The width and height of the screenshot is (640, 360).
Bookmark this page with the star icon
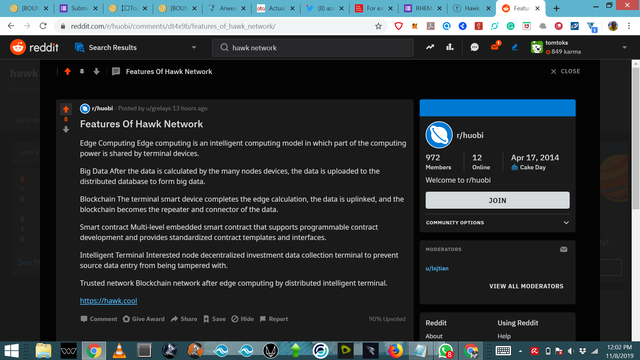[x=378, y=26]
